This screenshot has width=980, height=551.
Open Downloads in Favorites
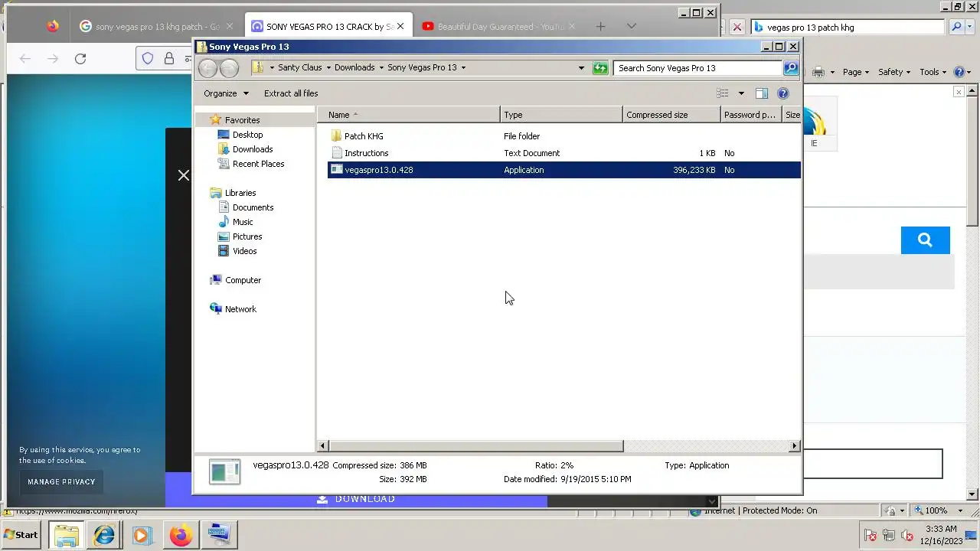(x=253, y=149)
